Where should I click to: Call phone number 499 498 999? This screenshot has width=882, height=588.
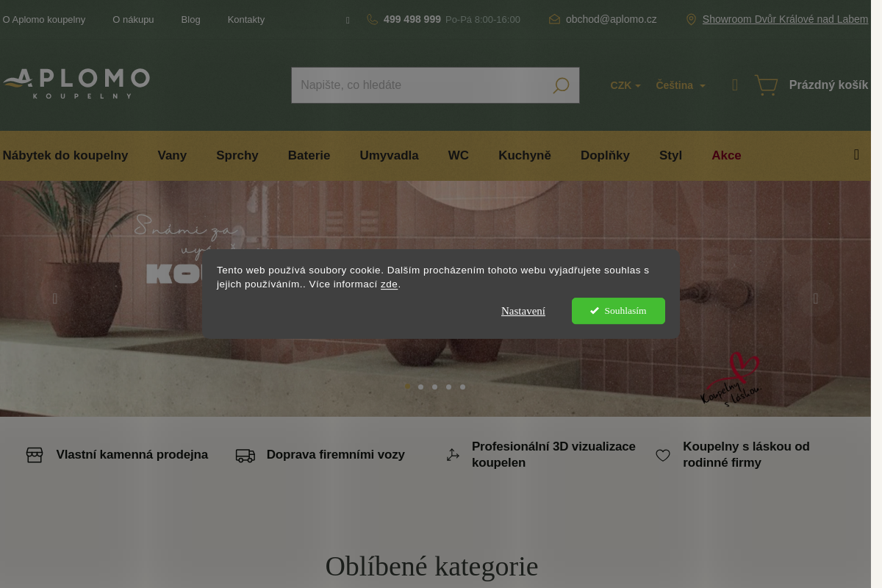pos(412,19)
